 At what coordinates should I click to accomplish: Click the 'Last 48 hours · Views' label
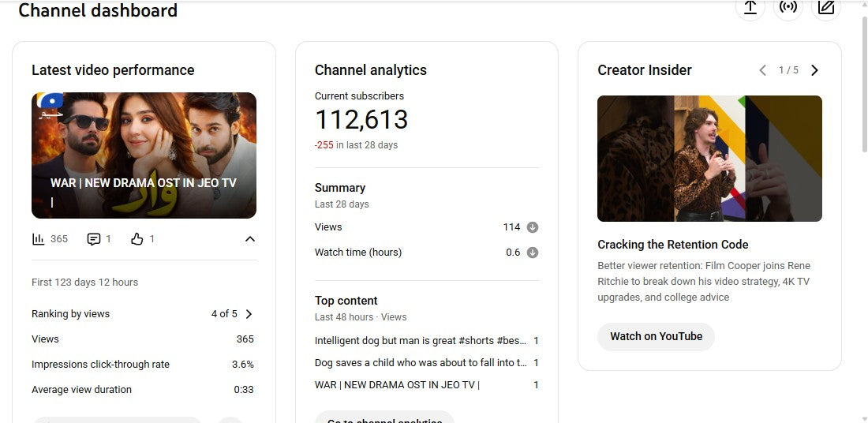click(361, 317)
